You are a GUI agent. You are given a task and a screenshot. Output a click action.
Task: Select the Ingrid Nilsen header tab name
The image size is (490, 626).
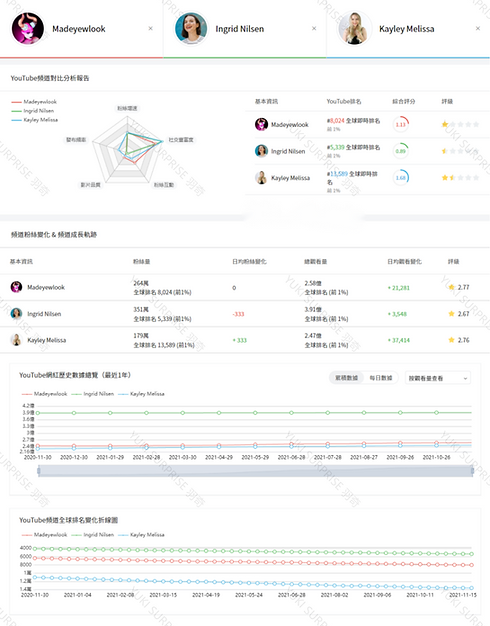pyautogui.click(x=240, y=29)
